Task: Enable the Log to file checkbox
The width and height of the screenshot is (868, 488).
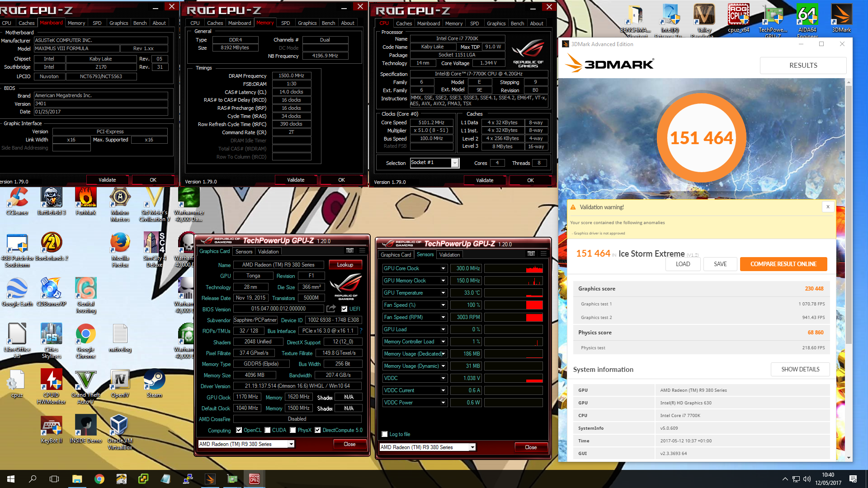Action: tap(385, 434)
